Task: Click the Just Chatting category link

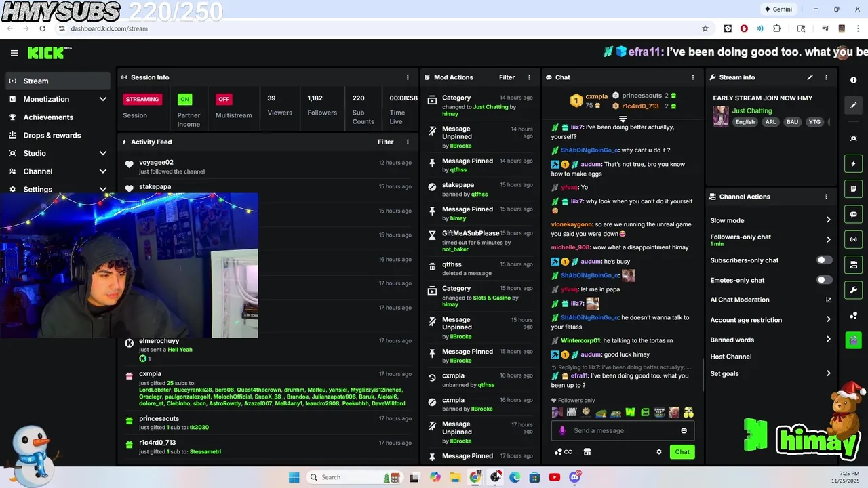Action: click(752, 110)
